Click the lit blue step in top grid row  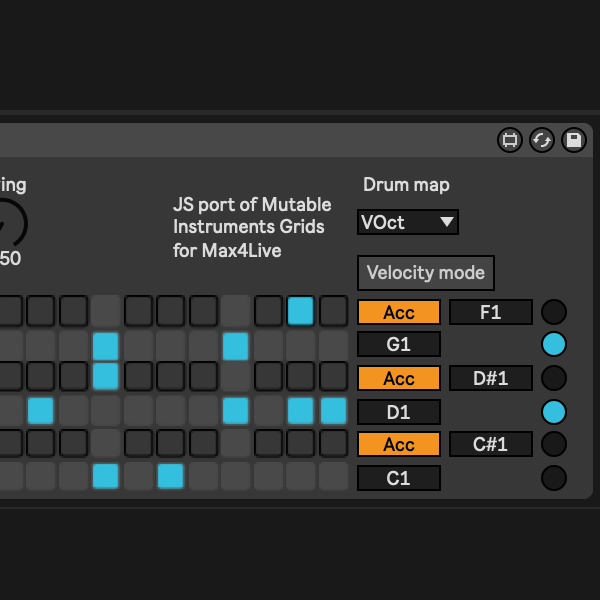[300, 311]
